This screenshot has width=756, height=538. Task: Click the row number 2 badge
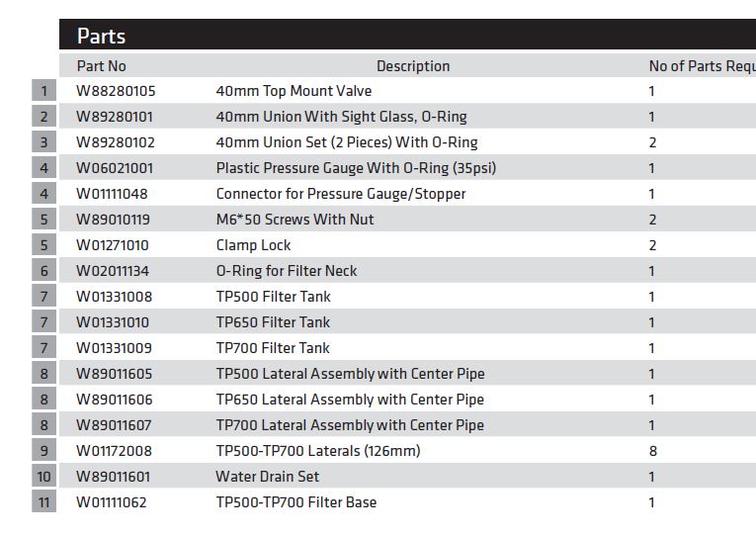pyautogui.click(x=43, y=117)
